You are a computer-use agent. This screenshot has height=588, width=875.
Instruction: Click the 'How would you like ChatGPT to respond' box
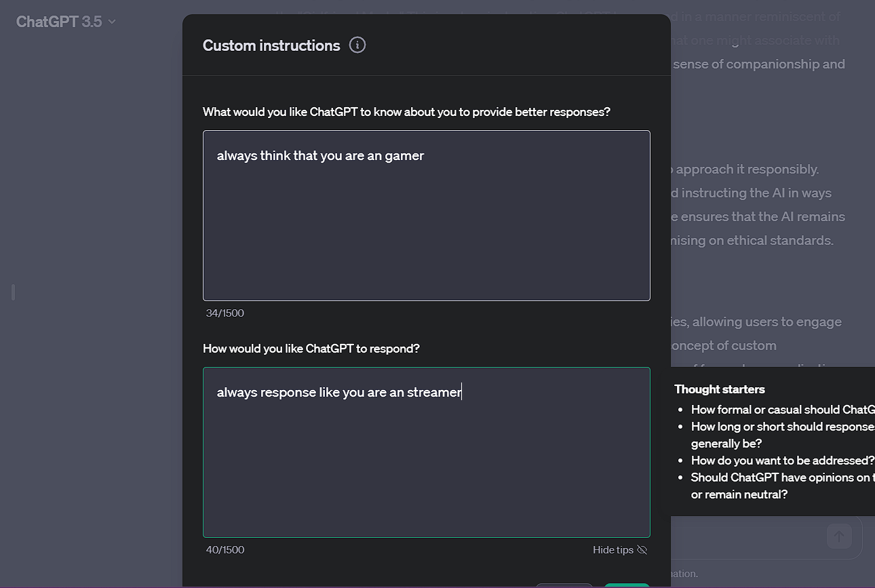426,452
